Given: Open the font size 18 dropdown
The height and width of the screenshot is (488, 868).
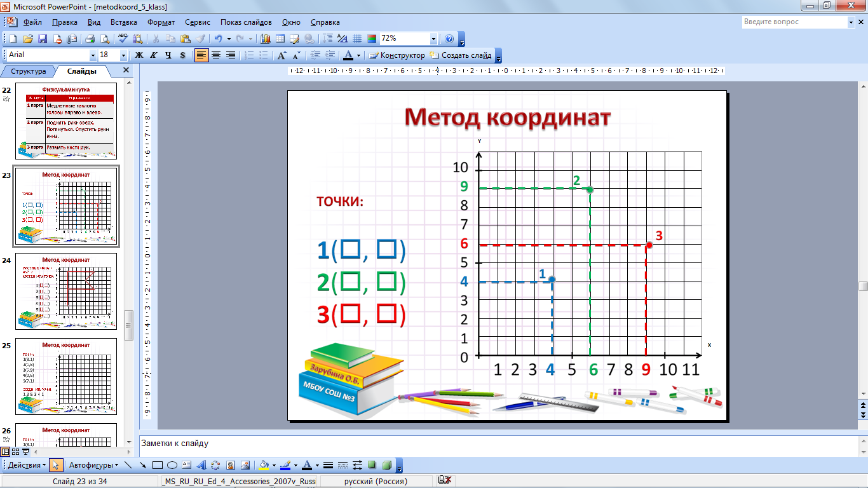Looking at the screenshot, I should pyautogui.click(x=123, y=55).
